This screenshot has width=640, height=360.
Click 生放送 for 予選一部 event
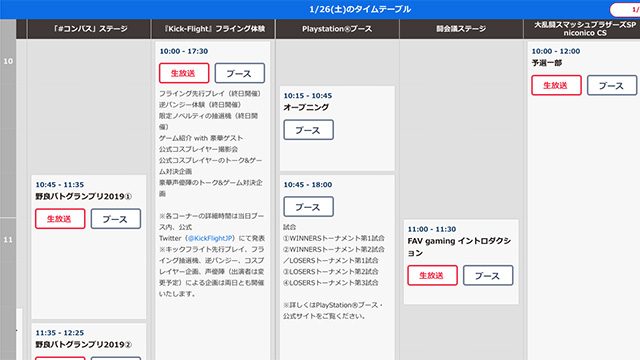pos(556,85)
